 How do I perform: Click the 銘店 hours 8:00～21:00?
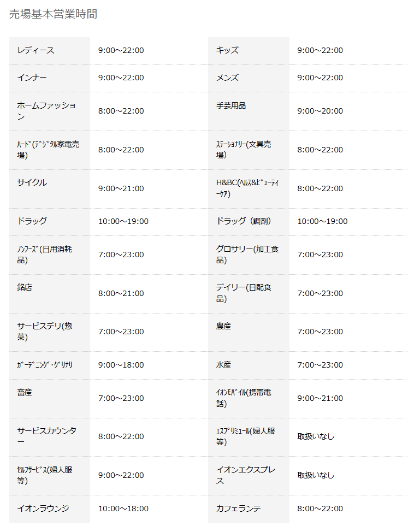(121, 293)
